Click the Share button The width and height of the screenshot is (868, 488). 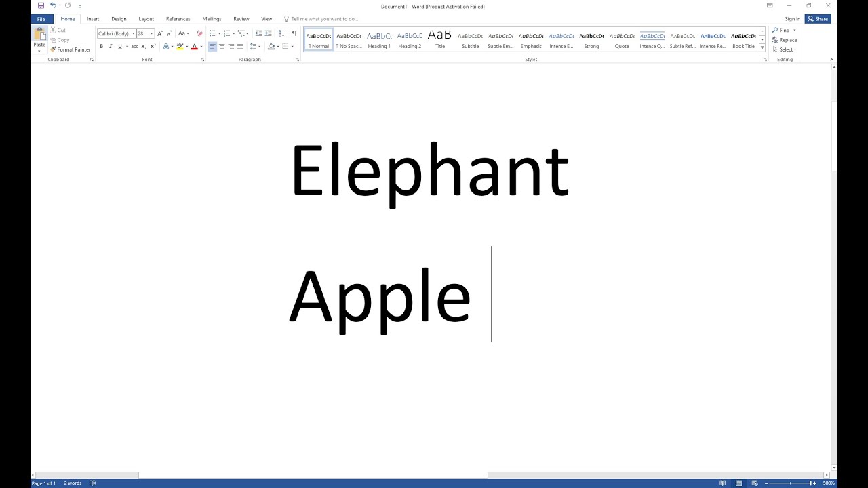(x=818, y=19)
